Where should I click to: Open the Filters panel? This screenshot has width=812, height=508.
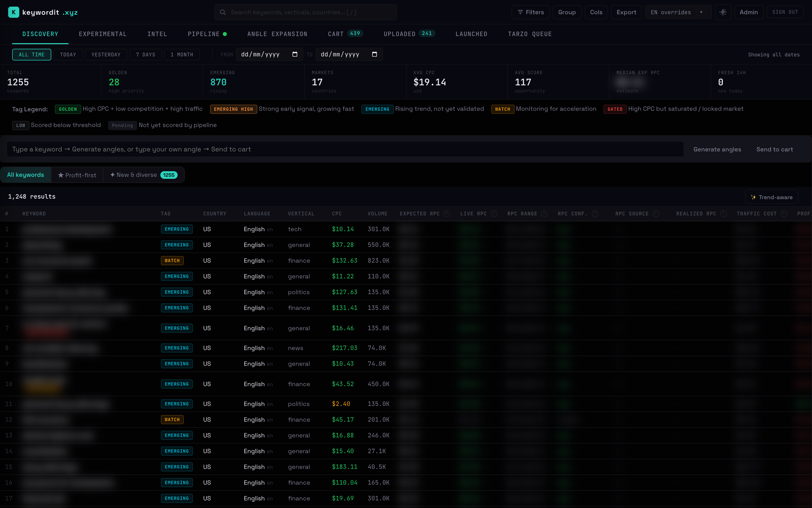530,12
